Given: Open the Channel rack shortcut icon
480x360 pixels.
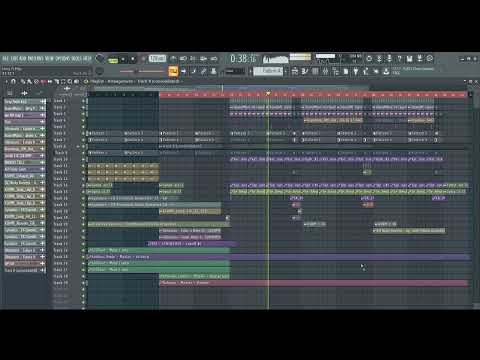Looking at the screenshot, I should coord(315,71).
